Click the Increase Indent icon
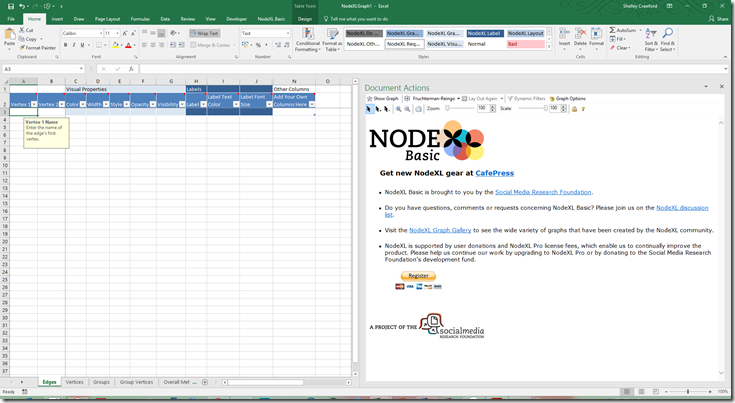 tap(181, 45)
